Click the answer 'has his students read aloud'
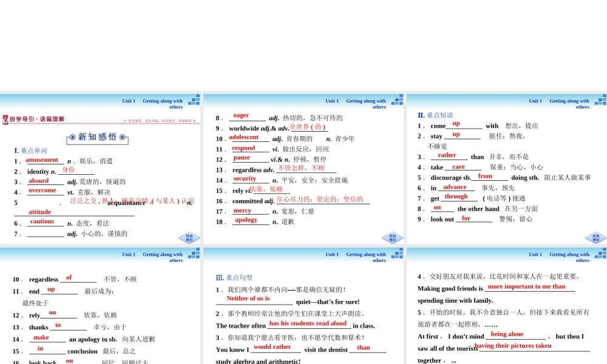The image size is (607, 364). 308,323
